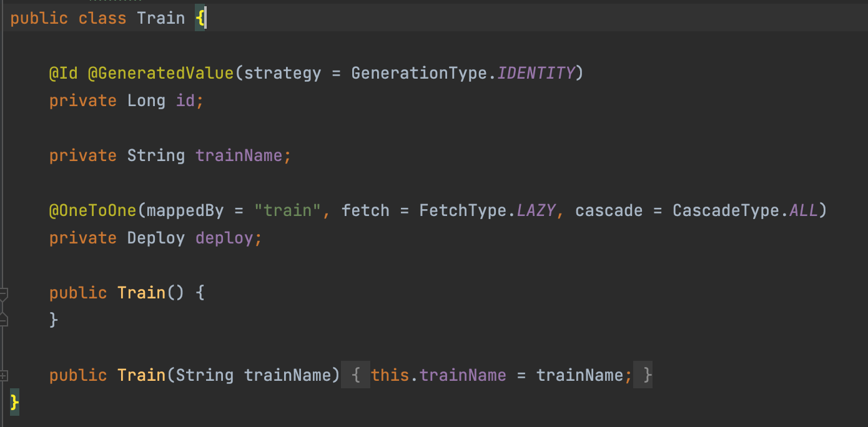Click the 'this' keyword

(390, 375)
